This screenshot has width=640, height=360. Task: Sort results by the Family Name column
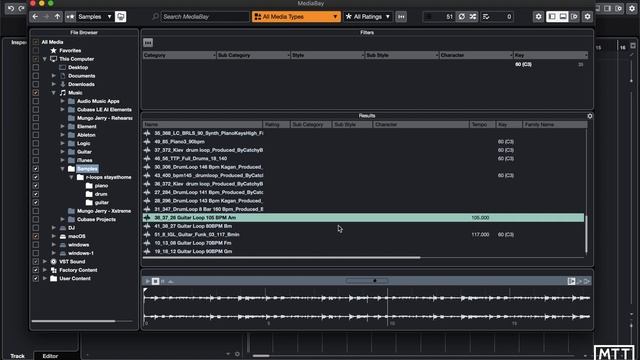555,124
